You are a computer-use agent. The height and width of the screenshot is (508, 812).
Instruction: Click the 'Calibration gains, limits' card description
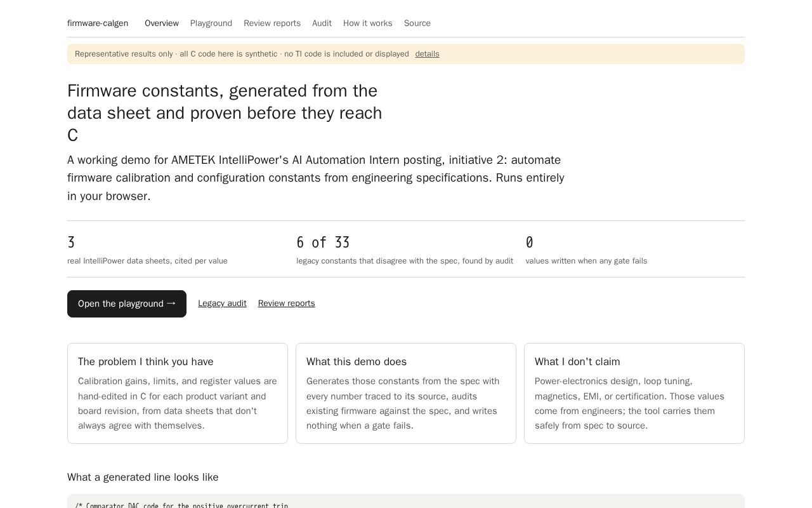click(178, 404)
